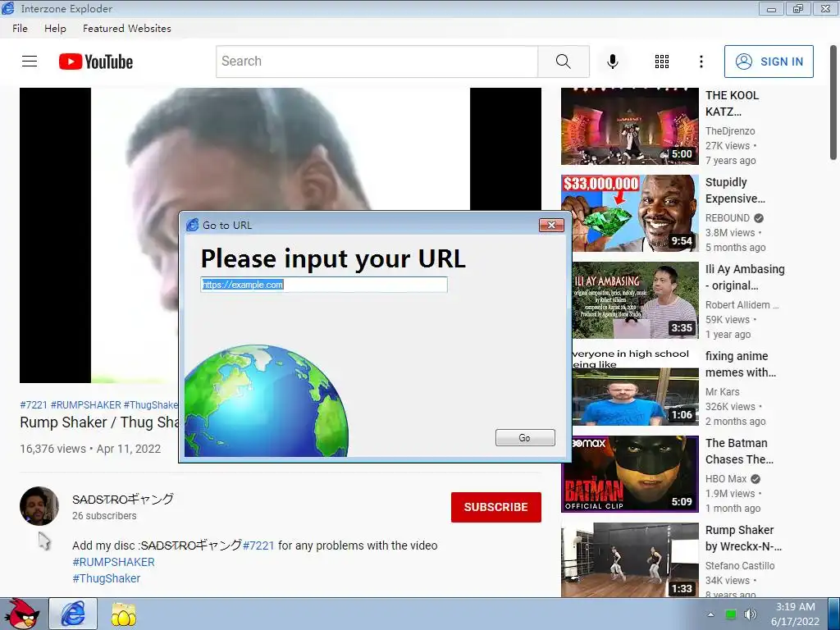This screenshot has height=630, width=840.
Task: Click the title 'fixing anime memes with...'
Action: pyautogui.click(x=741, y=364)
